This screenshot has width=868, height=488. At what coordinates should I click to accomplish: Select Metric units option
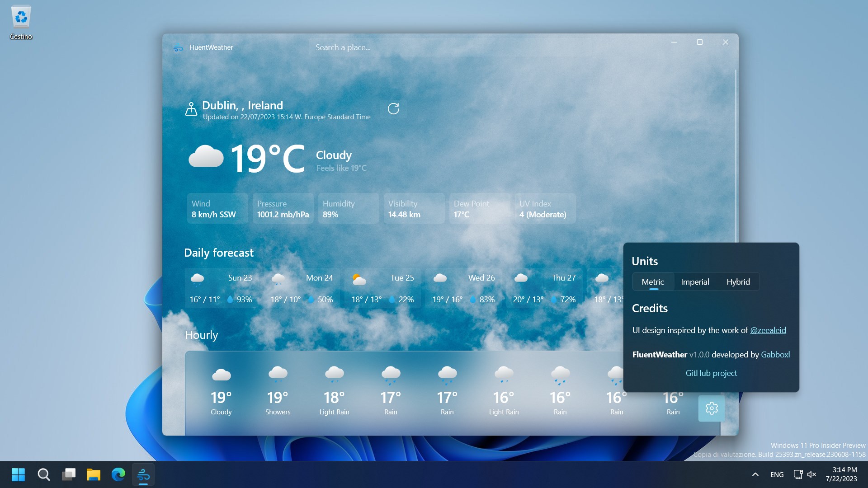653,282
